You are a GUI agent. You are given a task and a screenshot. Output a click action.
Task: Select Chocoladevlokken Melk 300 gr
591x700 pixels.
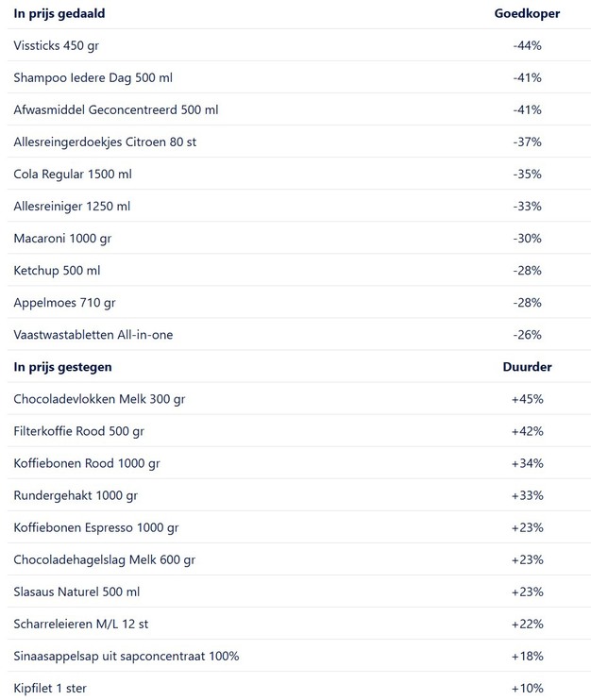(99, 398)
